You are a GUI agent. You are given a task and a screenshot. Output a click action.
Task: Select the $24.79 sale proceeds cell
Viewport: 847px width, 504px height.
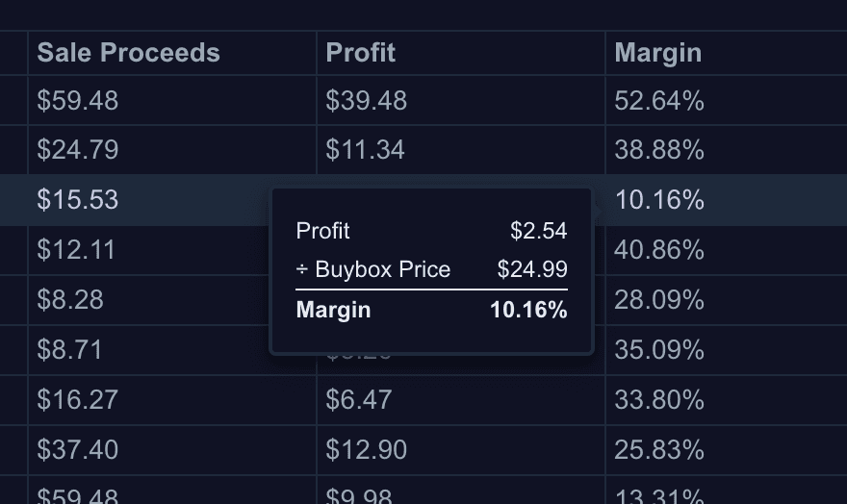pos(78,150)
